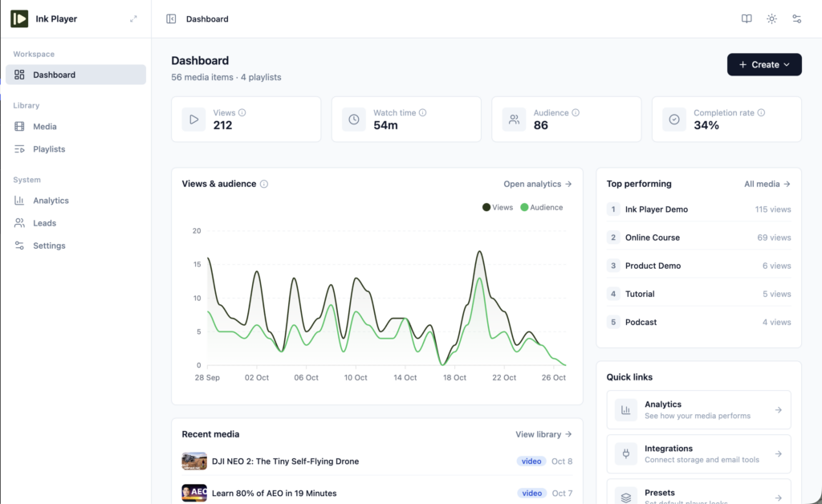Screen dimensions: 822x504
Task: Click the 115 views value
Action: click(773, 209)
